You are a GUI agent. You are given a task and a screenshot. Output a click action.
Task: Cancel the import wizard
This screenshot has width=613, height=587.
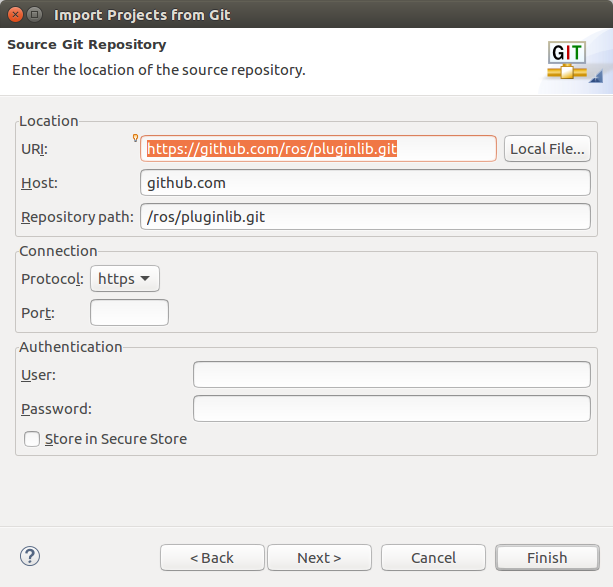[x=433, y=558]
